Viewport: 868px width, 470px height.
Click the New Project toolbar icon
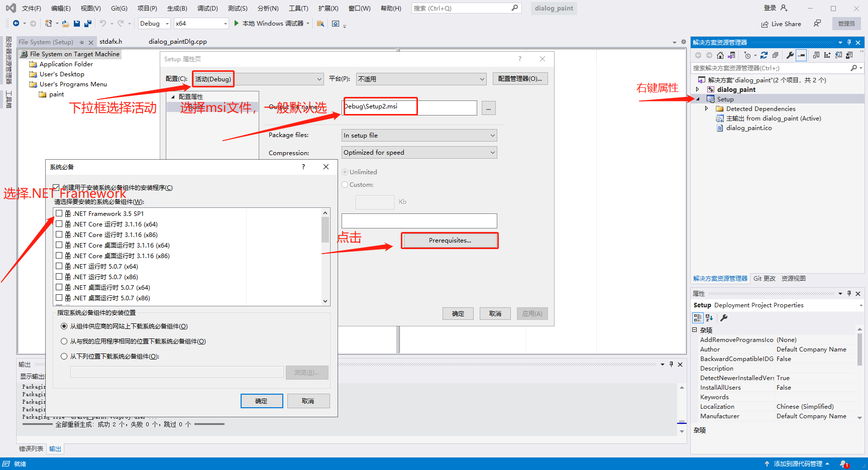click(x=48, y=24)
